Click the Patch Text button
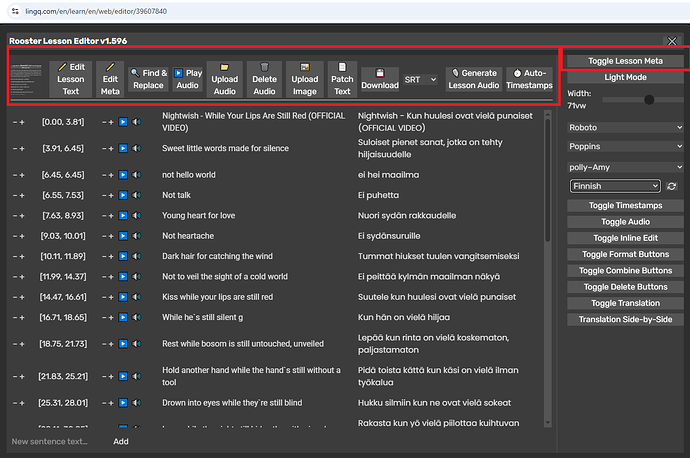The height and width of the screenshot is (458, 690). 342,79
